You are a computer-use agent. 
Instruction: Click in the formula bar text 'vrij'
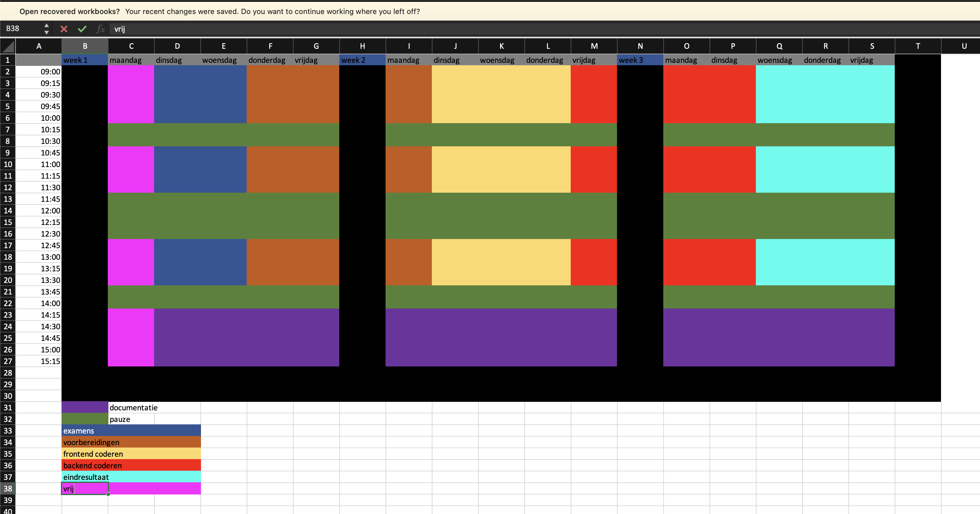pos(120,29)
